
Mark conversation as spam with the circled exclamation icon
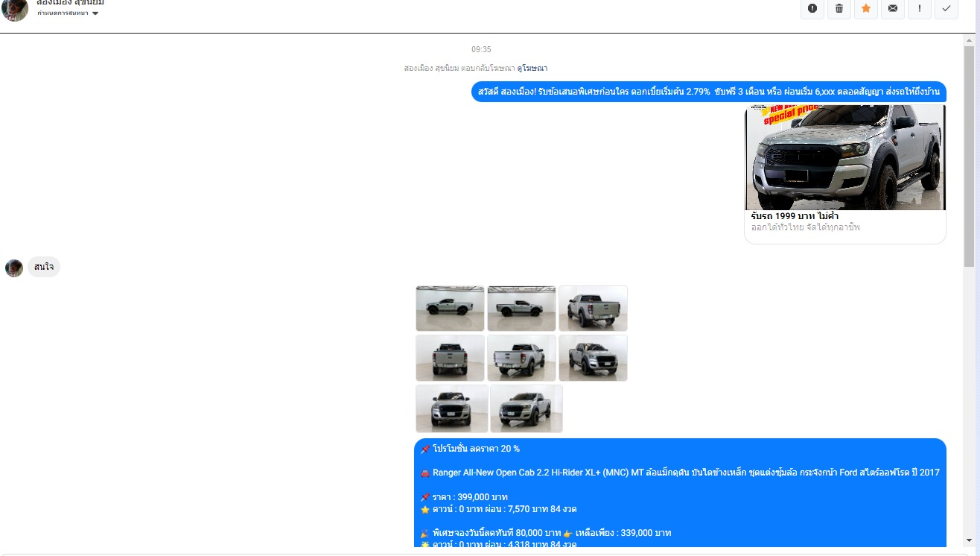(x=812, y=8)
